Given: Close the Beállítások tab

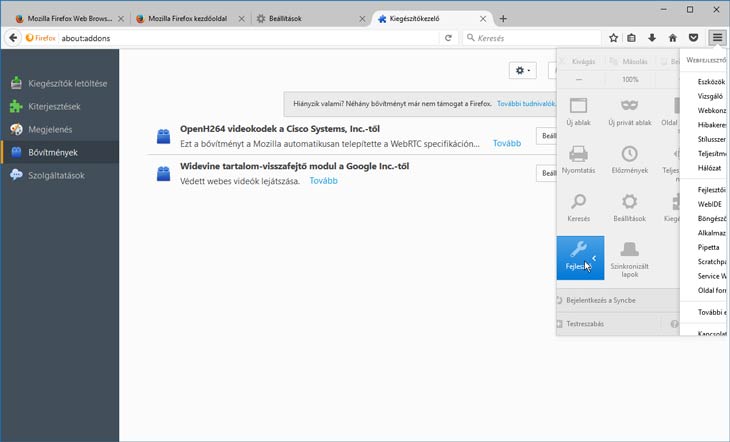Looking at the screenshot, I should pyautogui.click(x=362, y=19).
